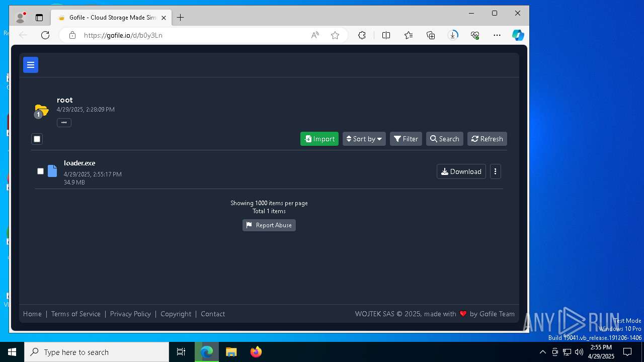Viewport: 644px width, 362px height.
Task: Open taskbar clock and date
Action: point(601,352)
